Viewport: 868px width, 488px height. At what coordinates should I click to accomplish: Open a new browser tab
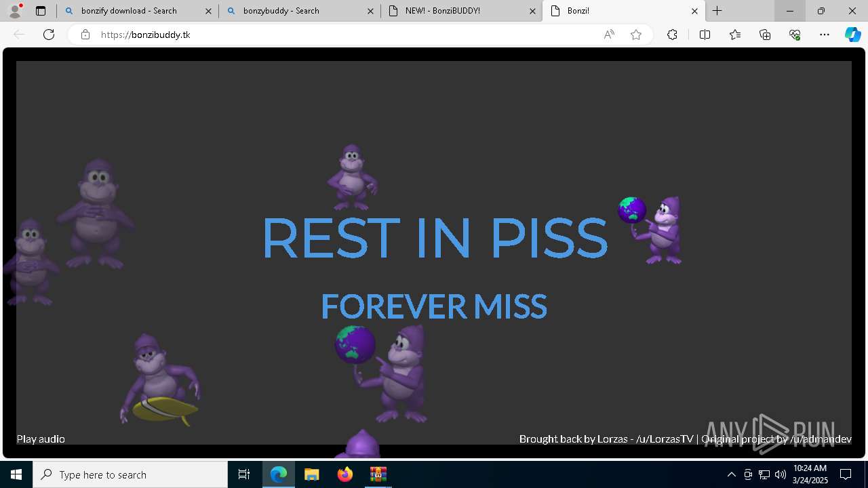click(717, 11)
